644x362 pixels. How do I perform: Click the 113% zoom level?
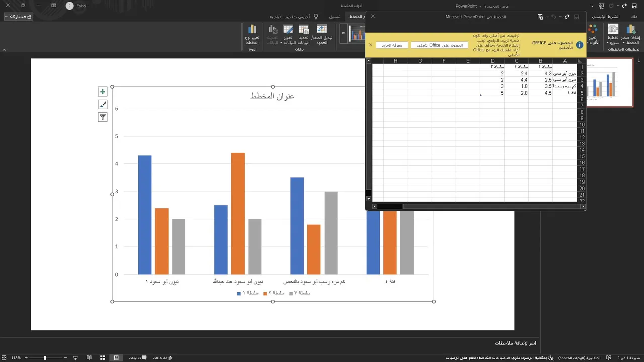pyautogui.click(x=15, y=358)
